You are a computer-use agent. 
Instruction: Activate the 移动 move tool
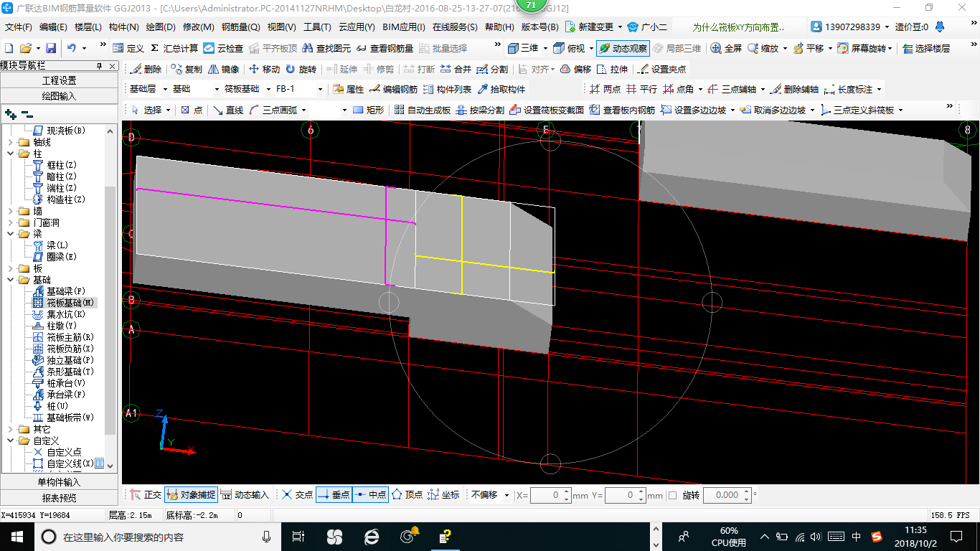264,70
